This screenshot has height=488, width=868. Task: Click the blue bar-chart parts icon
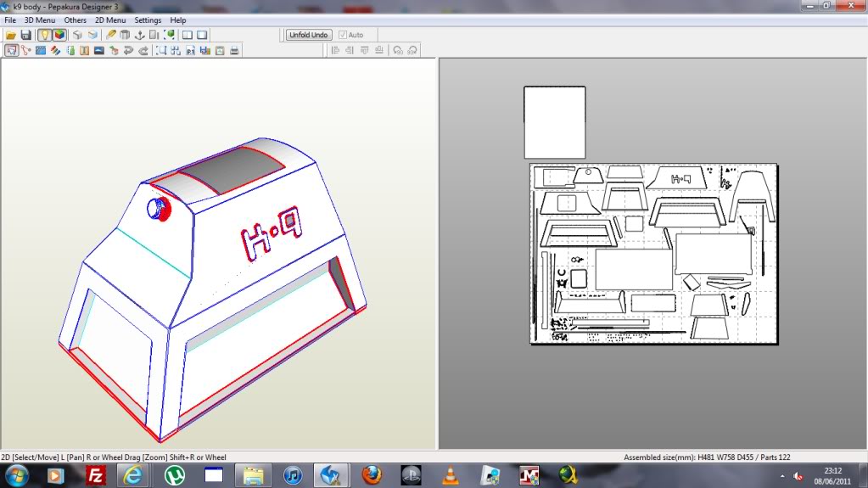(x=205, y=50)
